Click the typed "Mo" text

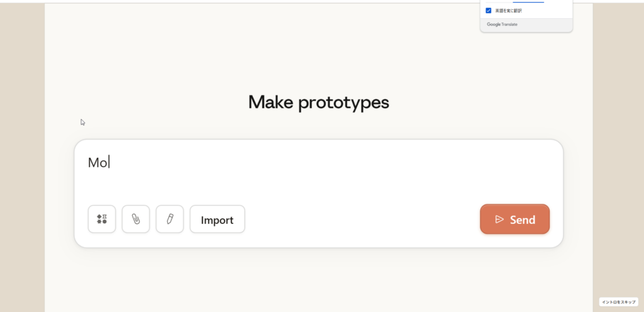tap(97, 163)
